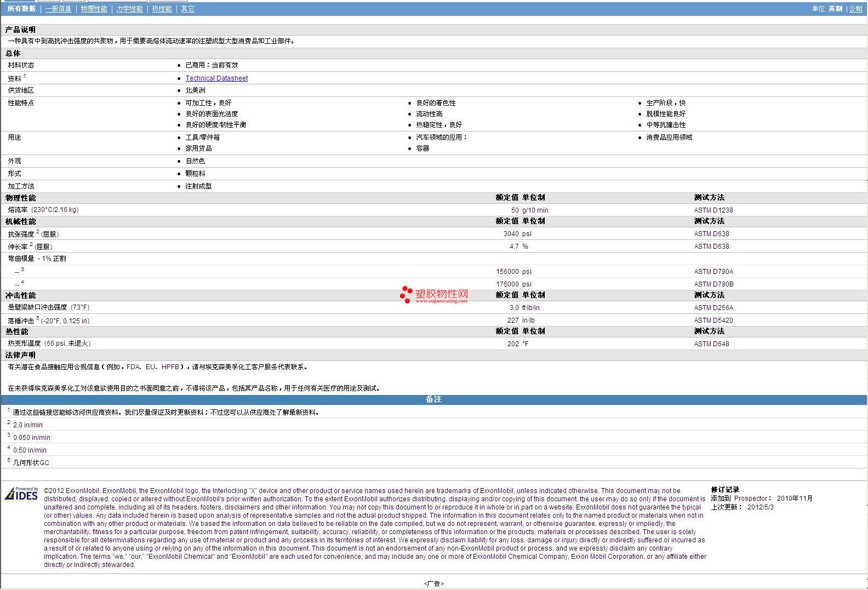Click 流动性高 feature item
This screenshot has width=868, height=590.
pyautogui.click(x=429, y=114)
